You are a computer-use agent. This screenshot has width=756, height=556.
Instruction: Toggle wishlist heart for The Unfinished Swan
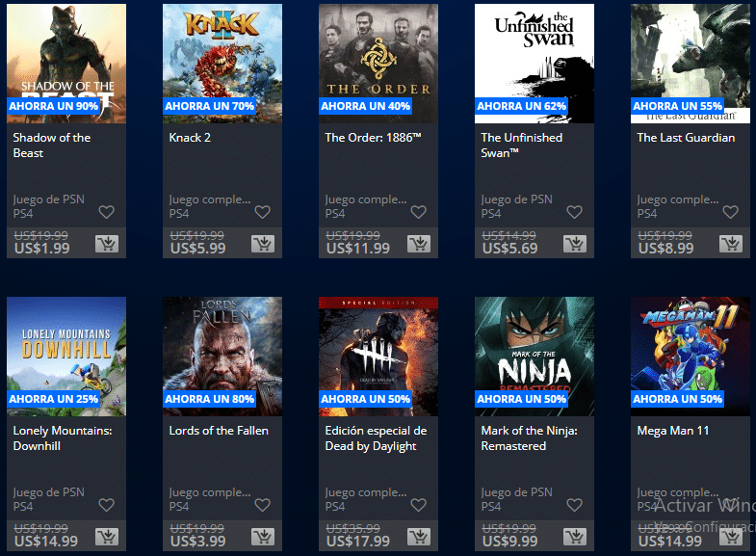(574, 212)
